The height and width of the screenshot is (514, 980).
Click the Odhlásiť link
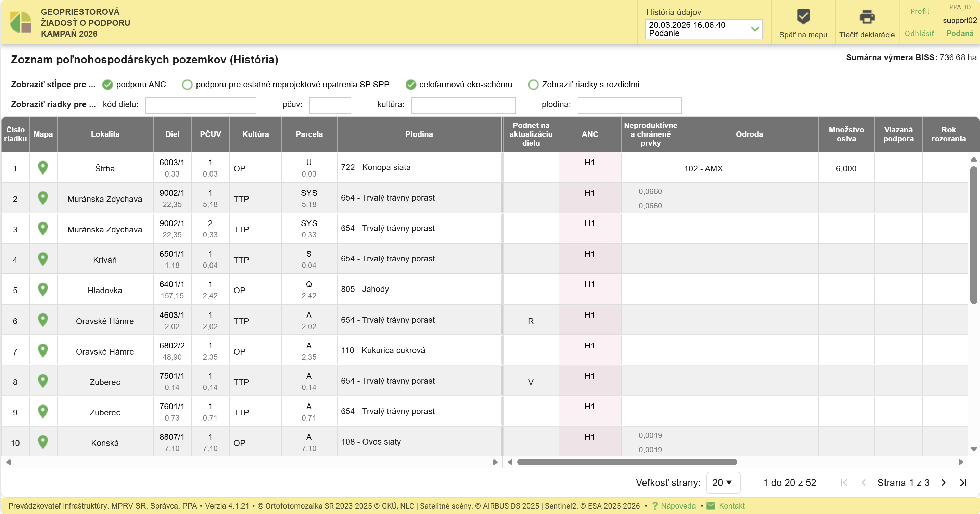[x=919, y=34]
